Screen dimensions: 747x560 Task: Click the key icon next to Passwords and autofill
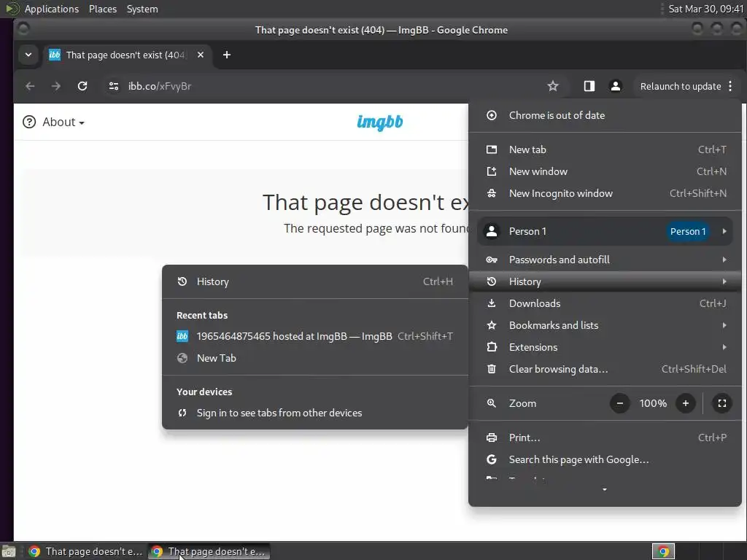492,260
